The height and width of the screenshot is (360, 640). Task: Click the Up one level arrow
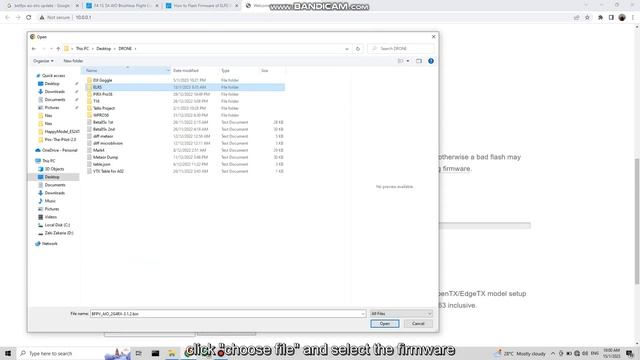point(58,49)
